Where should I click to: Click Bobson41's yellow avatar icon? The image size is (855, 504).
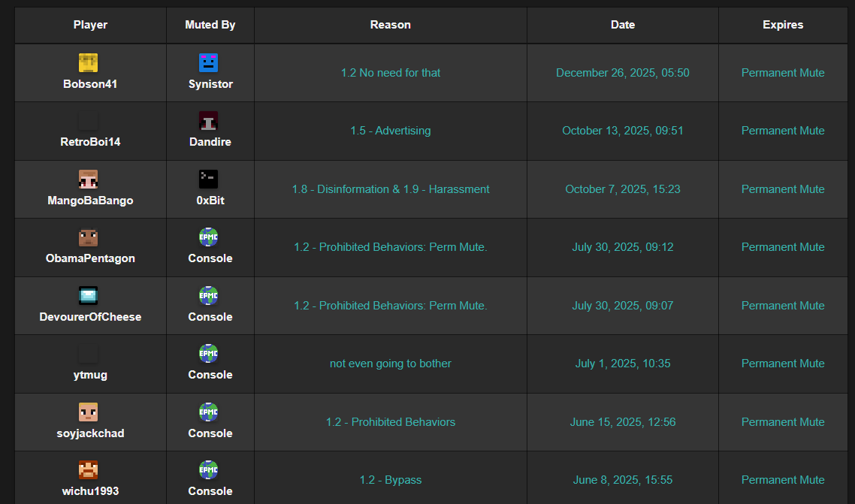[x=89, y=63]
